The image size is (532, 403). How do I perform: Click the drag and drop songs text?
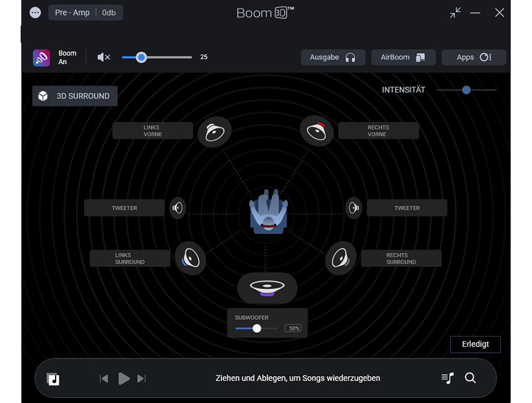(x=297, y=378)
